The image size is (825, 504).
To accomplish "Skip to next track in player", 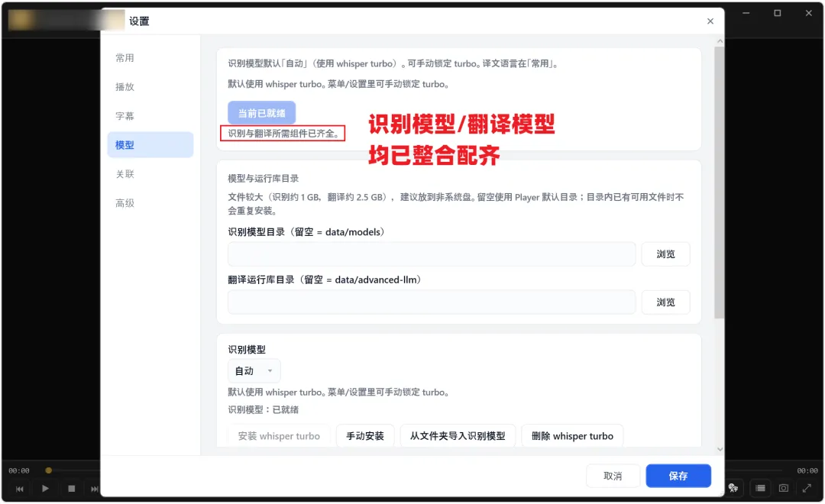I will [x=95, y=489].
